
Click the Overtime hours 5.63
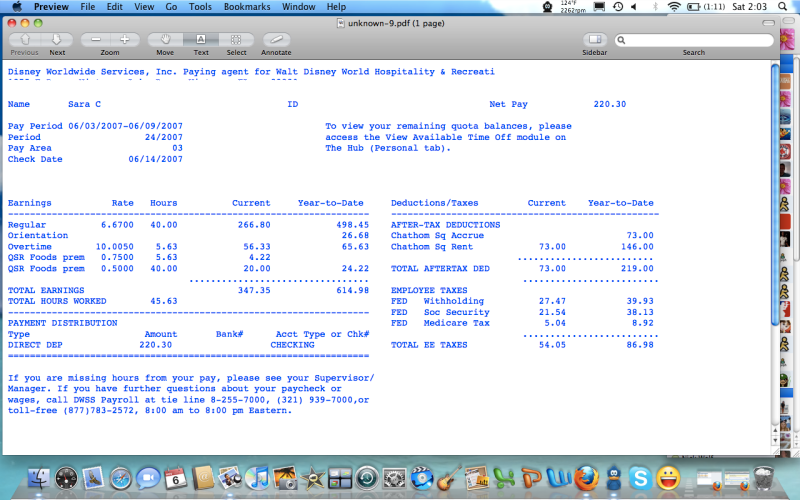coord(166,247)
